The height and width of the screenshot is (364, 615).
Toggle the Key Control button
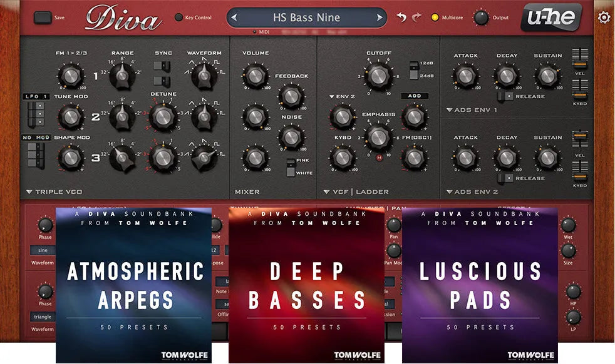pyautogui.click(x=178, y=18)
